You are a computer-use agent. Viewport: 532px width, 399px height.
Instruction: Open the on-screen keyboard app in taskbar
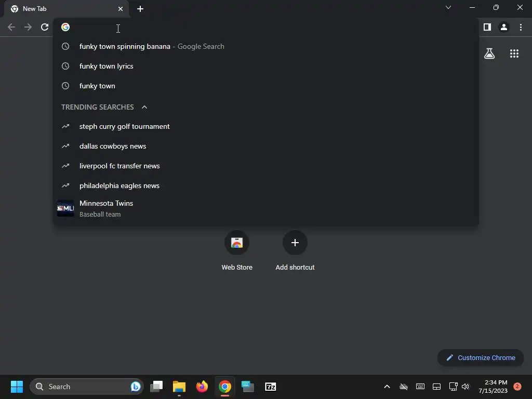(248, 387)
